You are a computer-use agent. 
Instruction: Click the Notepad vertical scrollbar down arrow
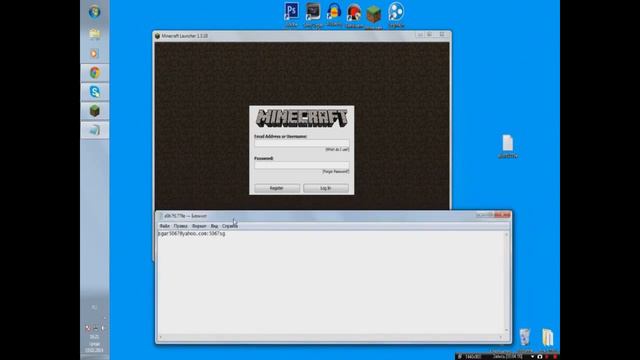[x=507, y=330]
